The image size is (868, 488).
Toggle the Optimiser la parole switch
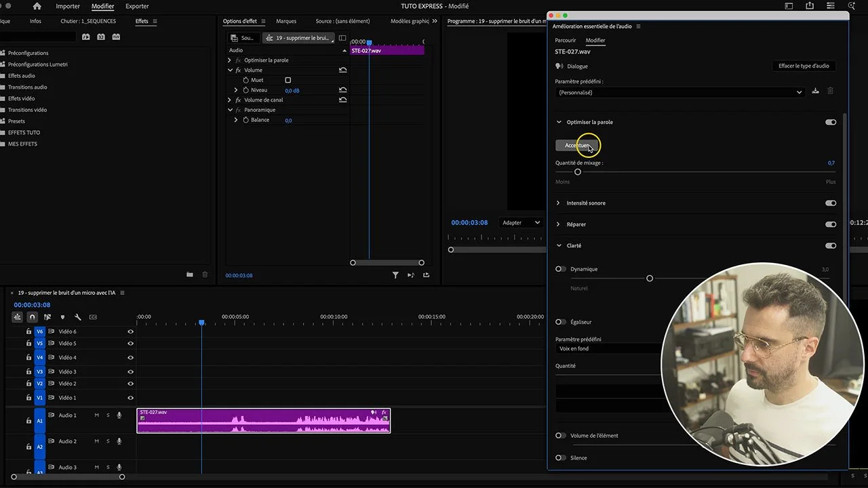(831, 123)
